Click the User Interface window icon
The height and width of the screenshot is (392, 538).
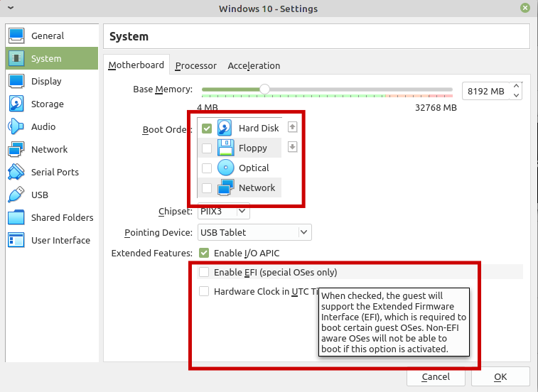click(x=16, y=240)
